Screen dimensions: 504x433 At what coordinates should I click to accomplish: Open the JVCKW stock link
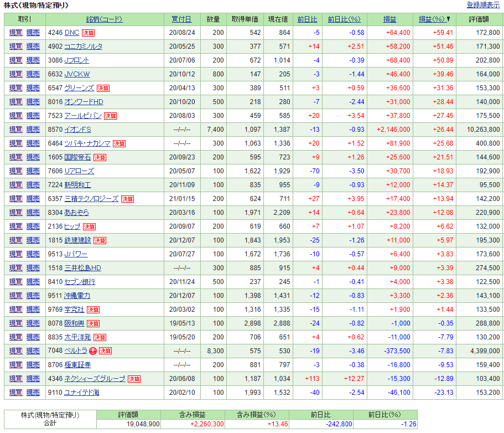[77, 74]
